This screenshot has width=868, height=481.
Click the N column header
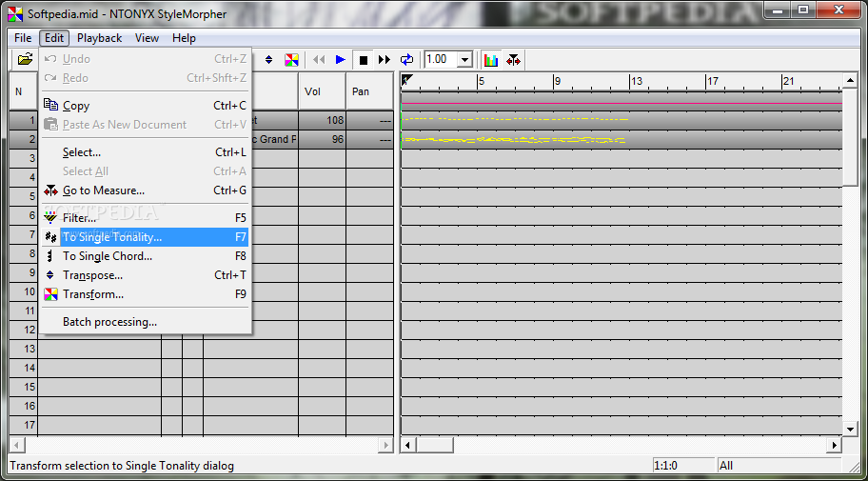click(x=23, y=91)
